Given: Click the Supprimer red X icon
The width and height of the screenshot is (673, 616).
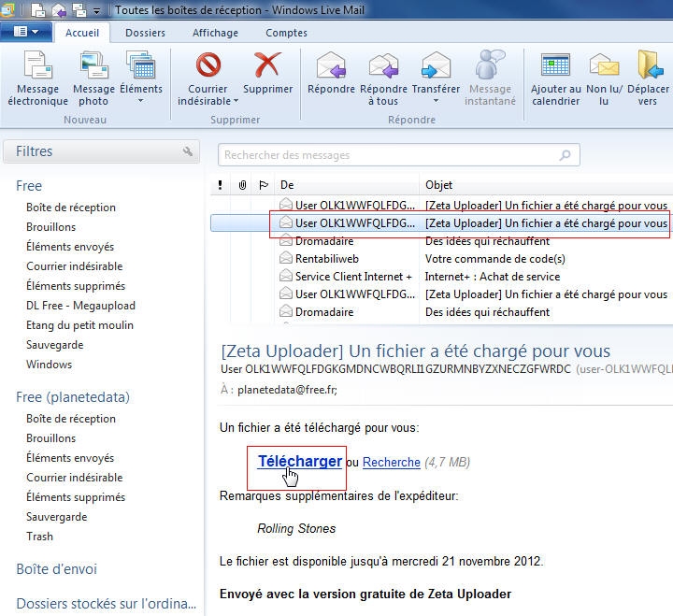Looking at the screenshot, I should [x=268, y=65].
